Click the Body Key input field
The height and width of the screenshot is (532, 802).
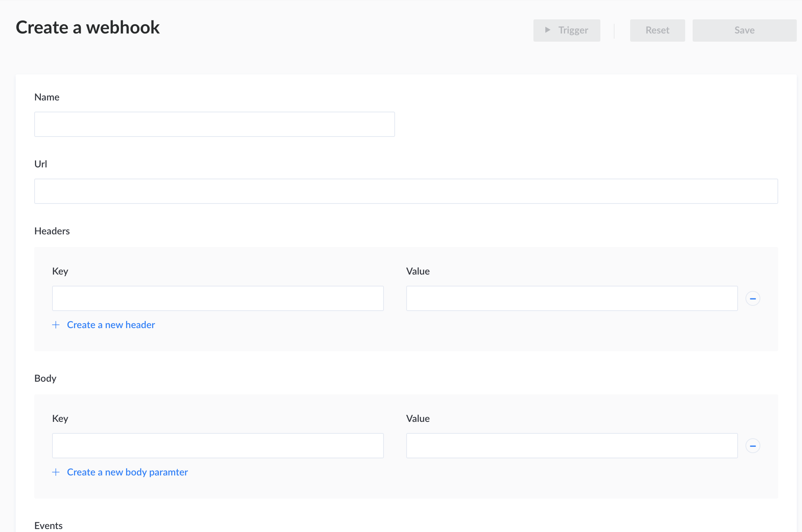[218, 446]
